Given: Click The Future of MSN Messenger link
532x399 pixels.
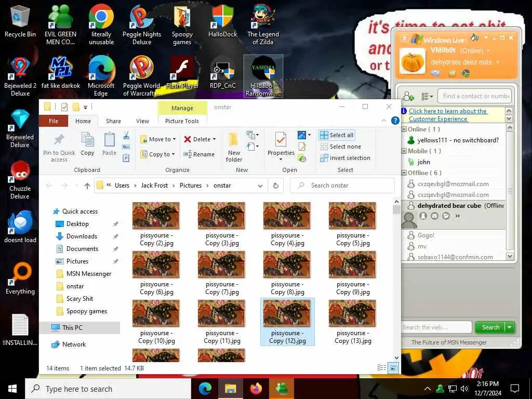Looking at the screenshot, I should 449,342.
